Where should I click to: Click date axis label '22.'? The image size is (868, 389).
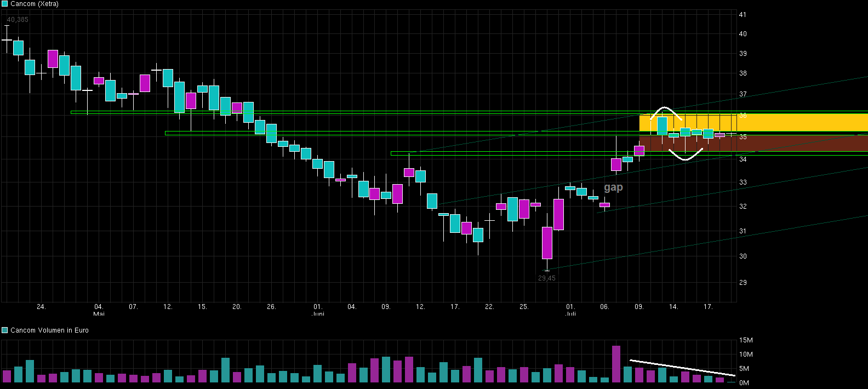click(489, 307)
